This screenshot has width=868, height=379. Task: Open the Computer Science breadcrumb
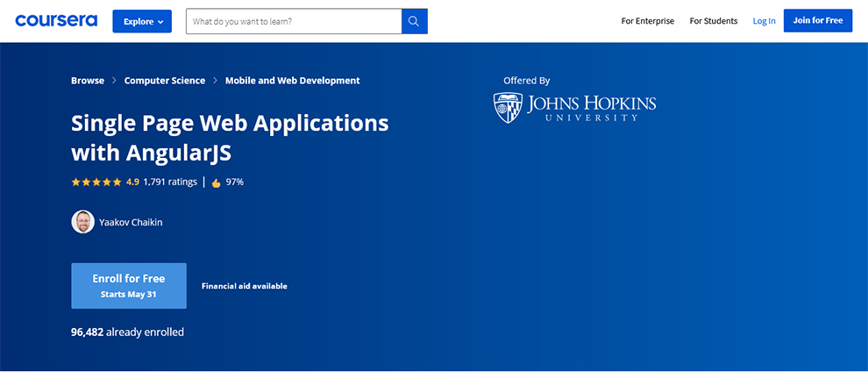point(165,81)
